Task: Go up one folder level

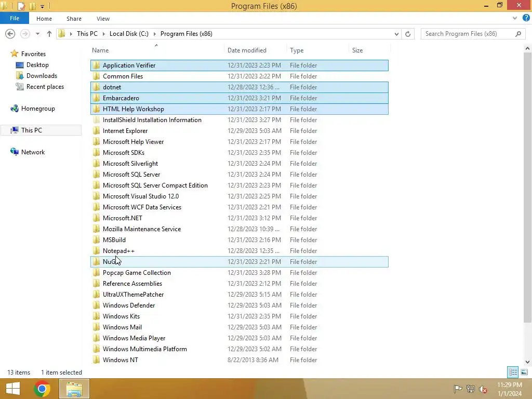Action: (x=49, y=34)
